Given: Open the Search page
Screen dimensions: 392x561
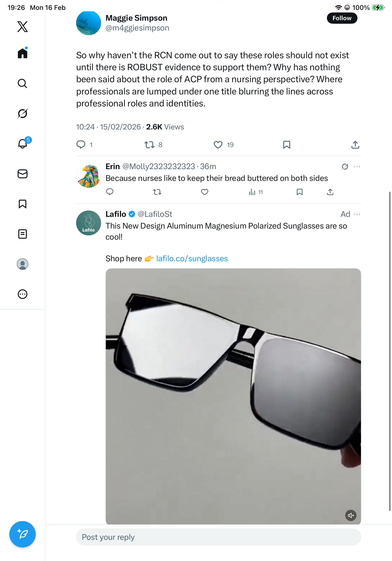Looking at the screenshot, I should pos(23,83).
